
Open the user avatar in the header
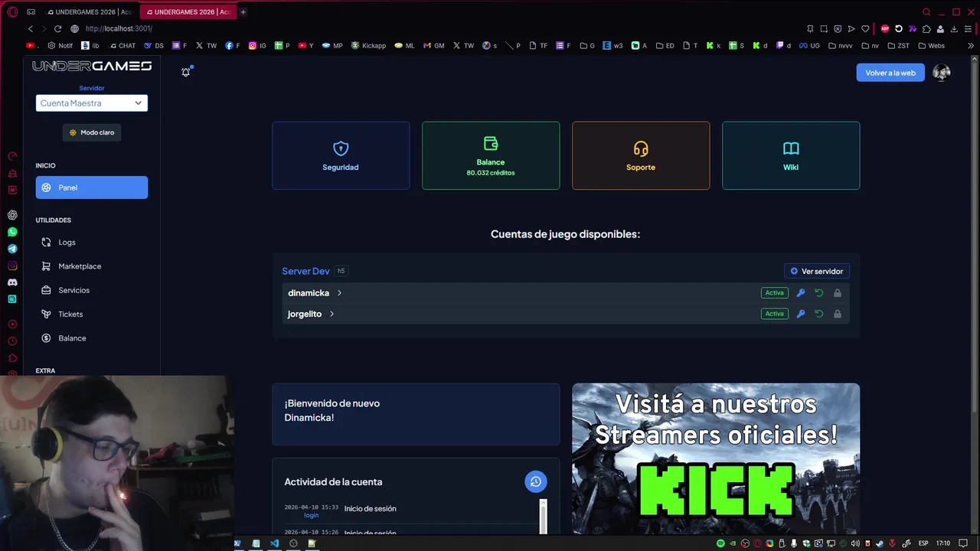(x=942, y=73)
